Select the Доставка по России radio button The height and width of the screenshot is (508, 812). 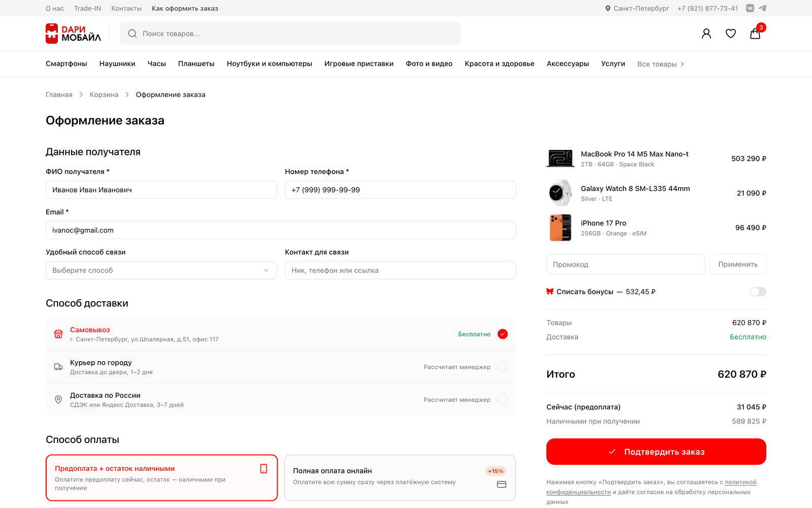(502, 400)
